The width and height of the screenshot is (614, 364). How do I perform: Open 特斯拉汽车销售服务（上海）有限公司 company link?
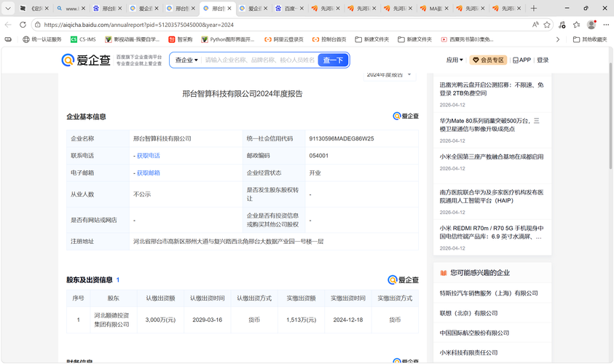pos(489,293)
